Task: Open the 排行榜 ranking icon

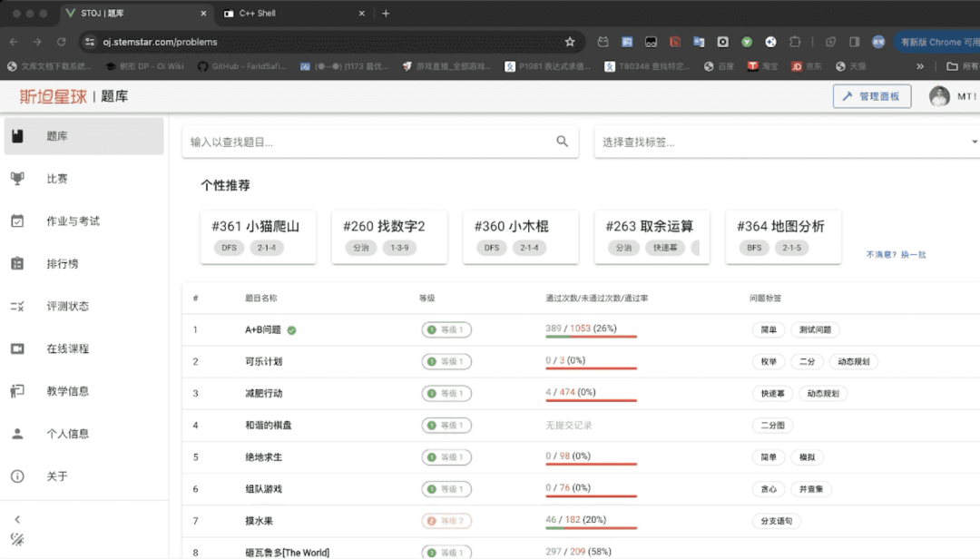Action: (17, 264)
